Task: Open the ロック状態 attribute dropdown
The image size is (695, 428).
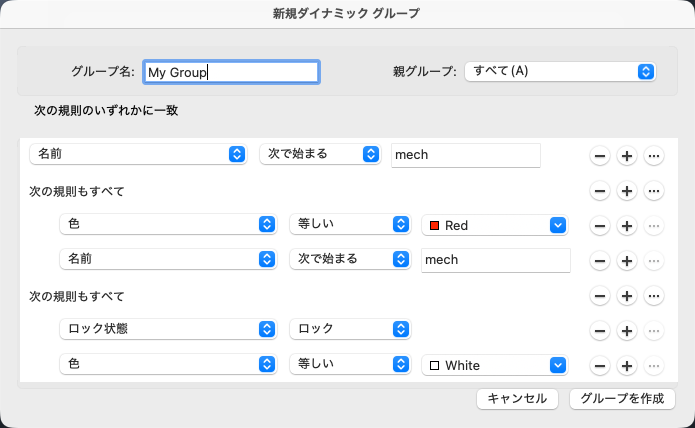Action: tap(167, 330)
